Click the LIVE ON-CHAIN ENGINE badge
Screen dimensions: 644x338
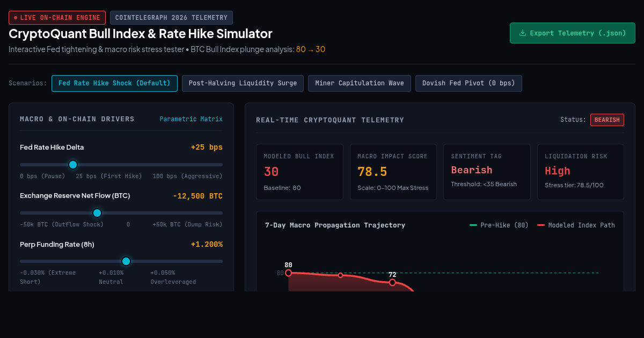point(57,18)
